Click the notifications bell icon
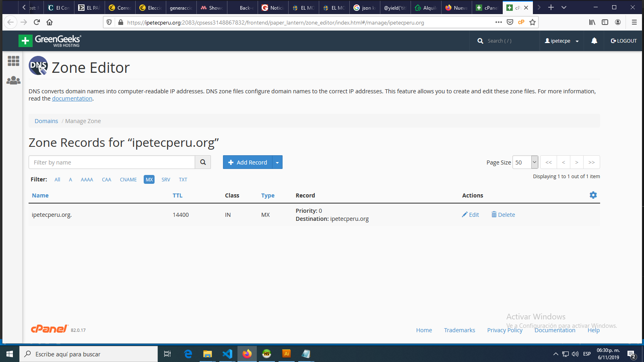Screen dimensions: 644x362 (x=594, y=41)
